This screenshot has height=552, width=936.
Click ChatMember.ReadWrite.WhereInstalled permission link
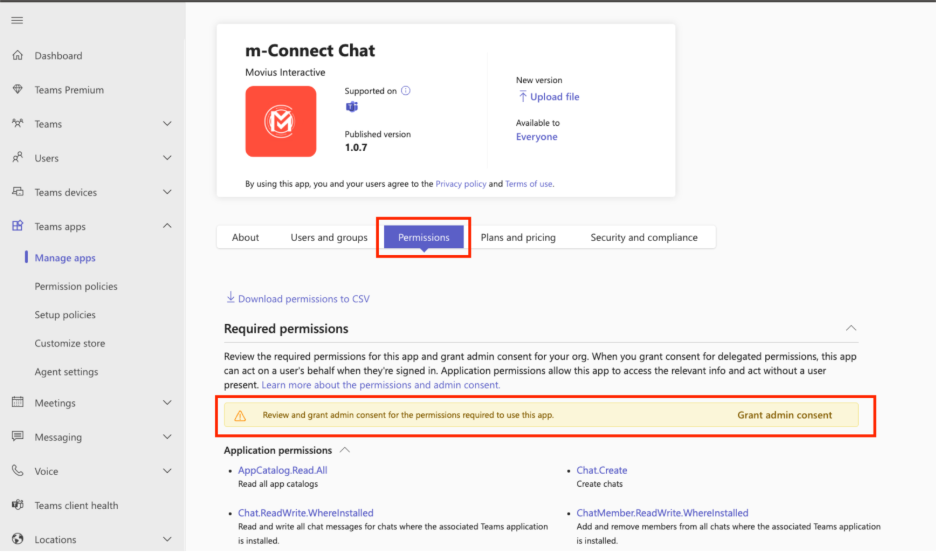tap(662, 513)
